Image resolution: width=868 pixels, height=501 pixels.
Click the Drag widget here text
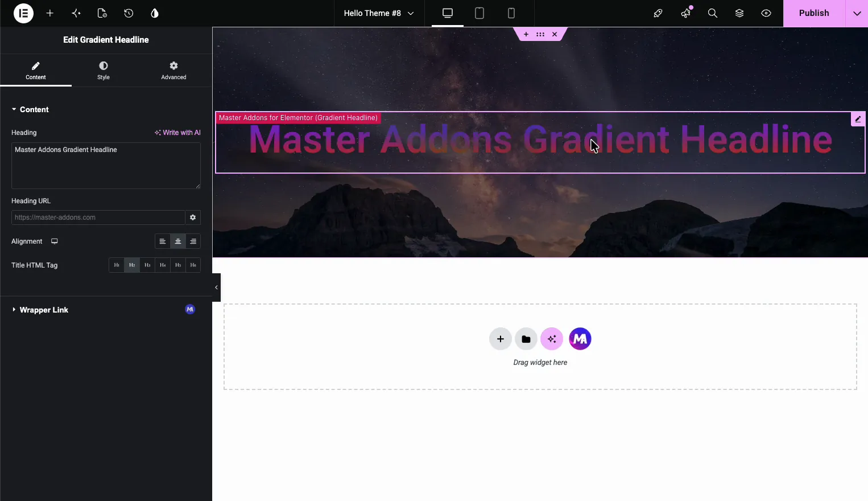pos(540,363)
